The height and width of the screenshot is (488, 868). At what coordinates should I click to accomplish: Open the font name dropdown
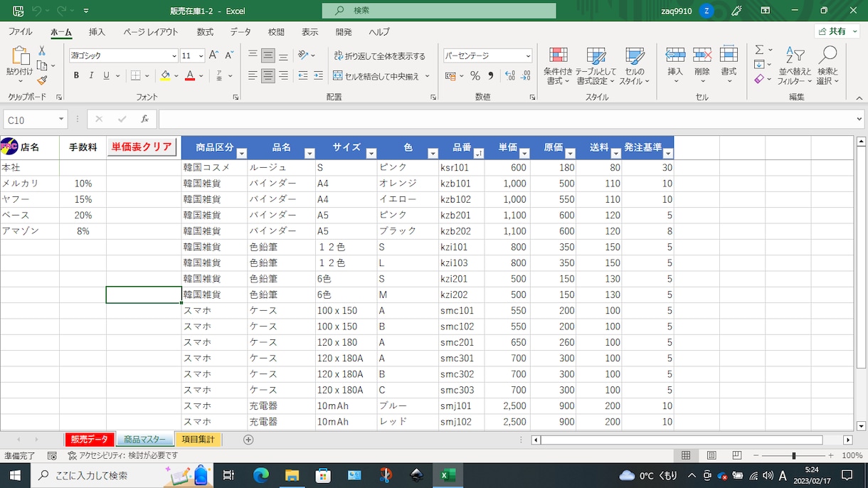(x=174, y=56)
